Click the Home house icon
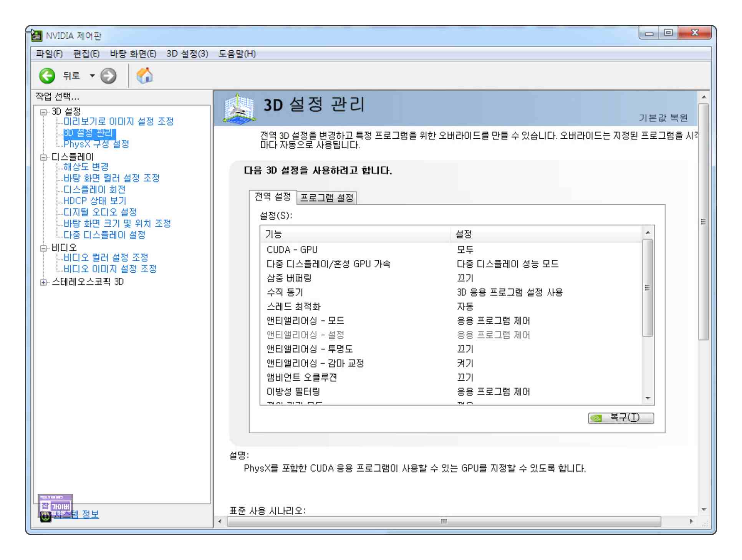The height and width of the screenshot is (560, 742). pos(144,75)
